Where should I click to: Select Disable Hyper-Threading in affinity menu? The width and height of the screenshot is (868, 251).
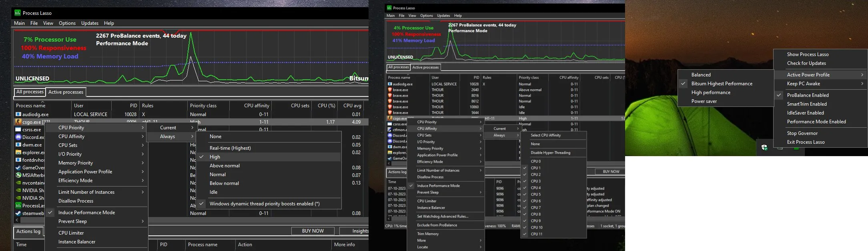553,153
